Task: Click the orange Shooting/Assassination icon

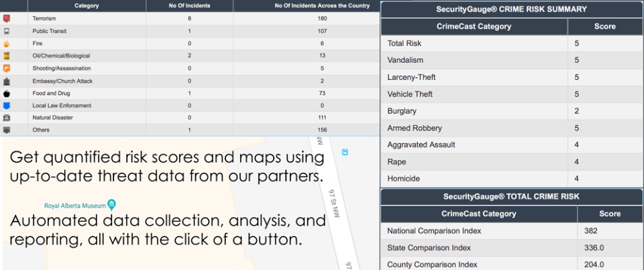Action: click(x=7, y=68)
